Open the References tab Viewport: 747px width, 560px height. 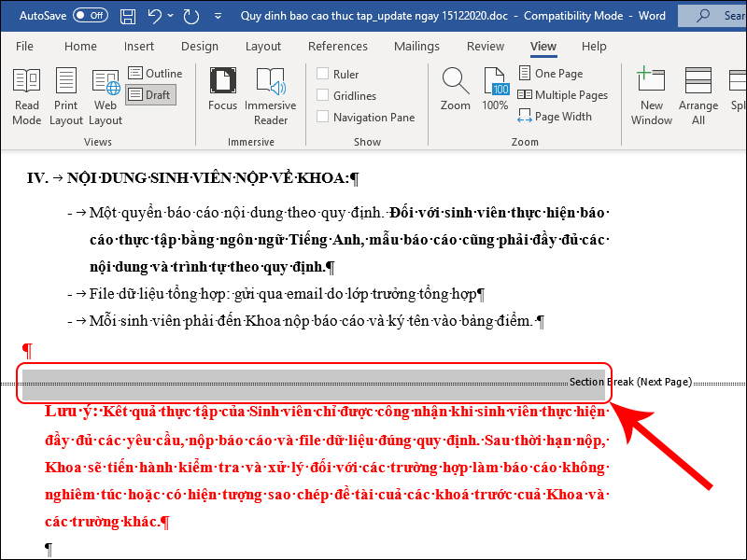point(337,46)
